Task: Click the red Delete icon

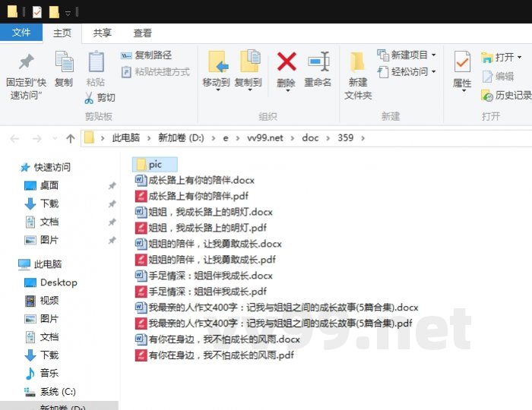Action: [287, 61]
